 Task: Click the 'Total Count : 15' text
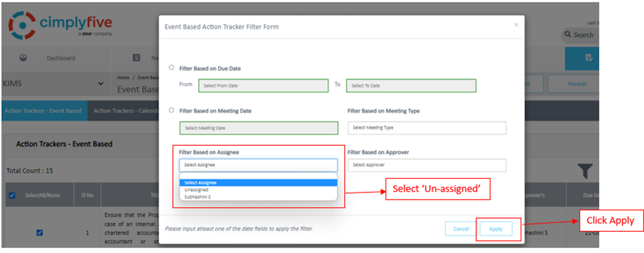pos(30,171)
